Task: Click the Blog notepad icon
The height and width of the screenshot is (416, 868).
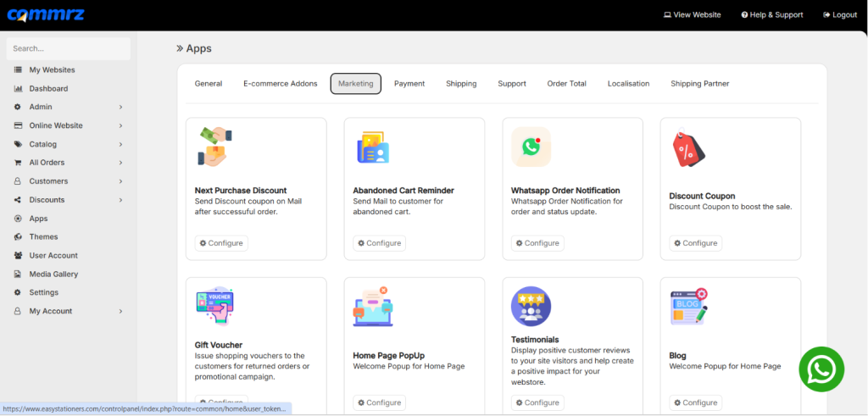Action: coord(689,307)
